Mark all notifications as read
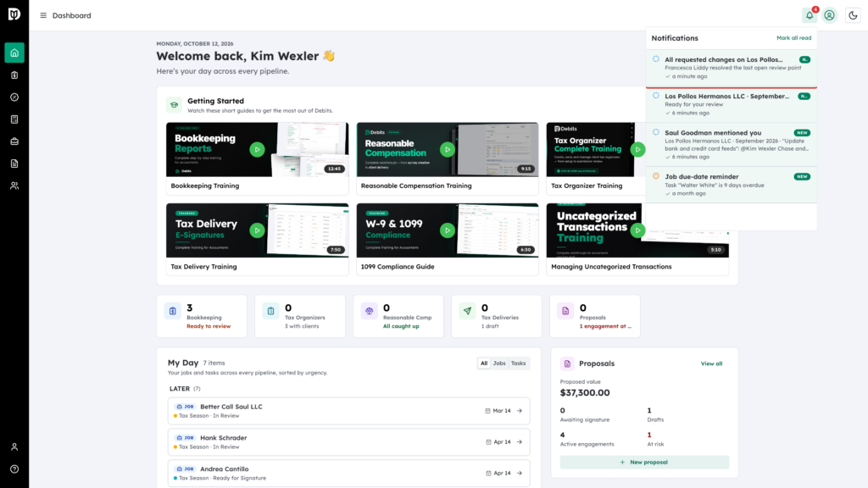The height and width of the screenshot is (488, 868). [x=793, y=37]
